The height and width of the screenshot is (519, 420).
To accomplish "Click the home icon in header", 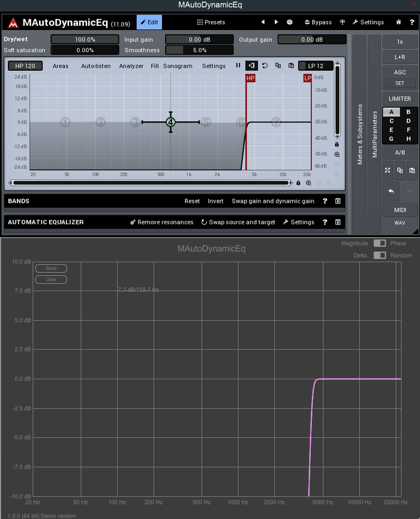I will (x=398, y=22).
